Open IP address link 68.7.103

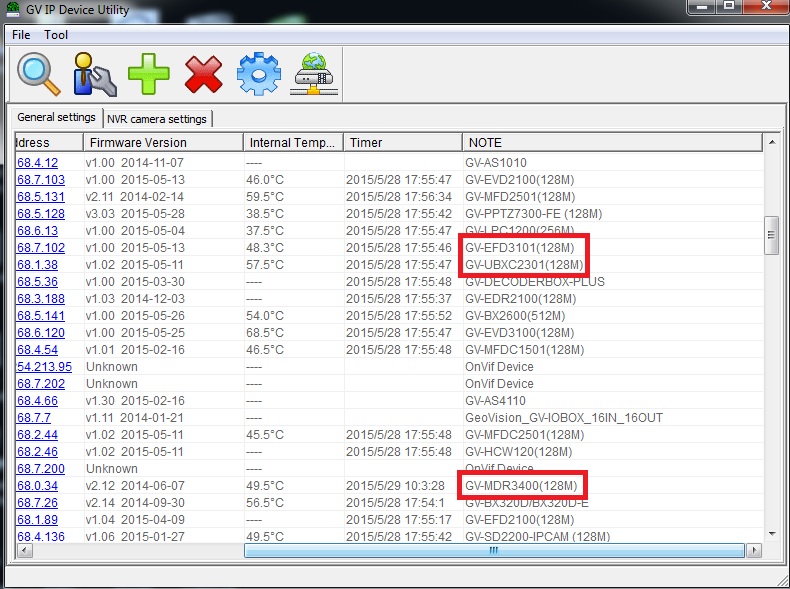coord(41,180)
